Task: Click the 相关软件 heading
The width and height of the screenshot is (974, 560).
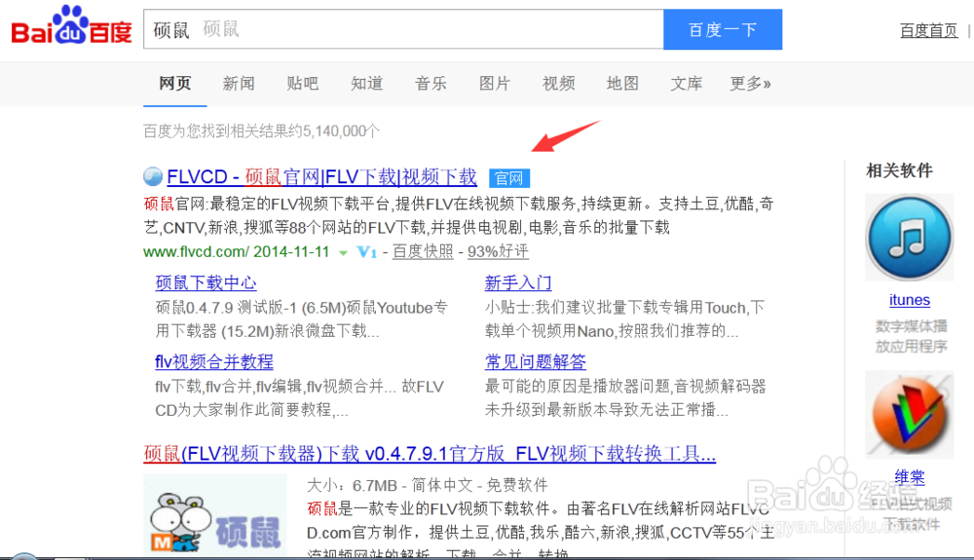Action: [899, 170]
